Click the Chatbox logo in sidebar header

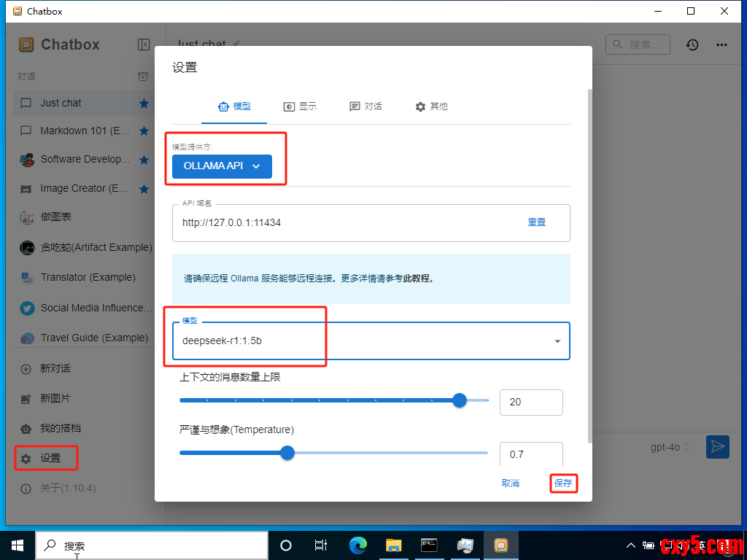pos(26,44)
